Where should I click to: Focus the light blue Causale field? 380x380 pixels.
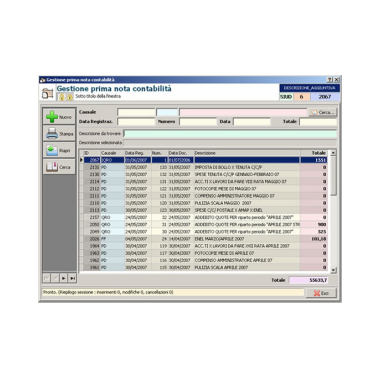pos(167,112)
